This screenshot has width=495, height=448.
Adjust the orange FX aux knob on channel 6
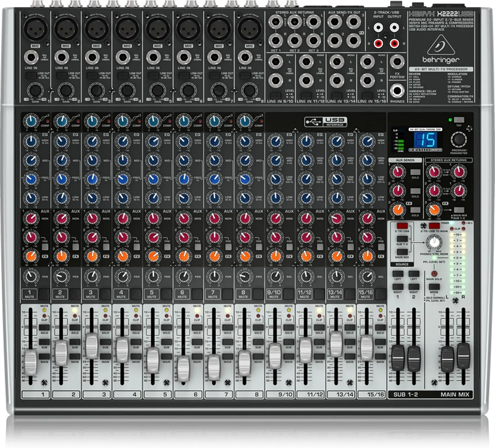click(x=185, y=255)
